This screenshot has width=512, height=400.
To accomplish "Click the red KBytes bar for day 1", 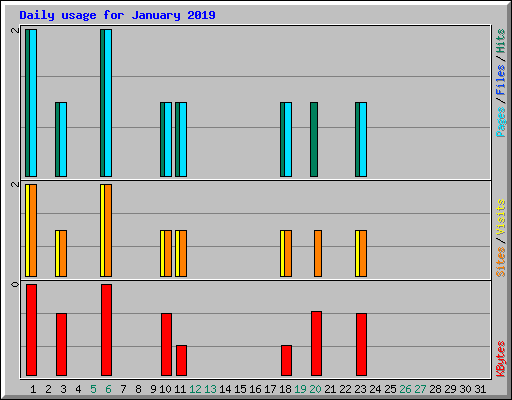I will 31,330.
